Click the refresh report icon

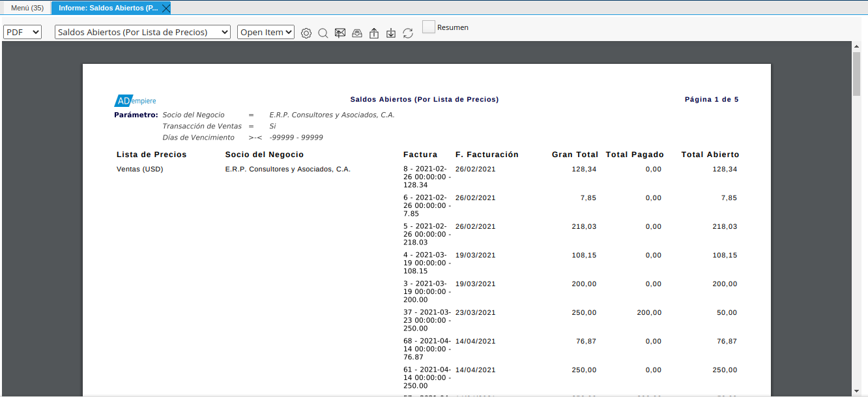point(408,33)
